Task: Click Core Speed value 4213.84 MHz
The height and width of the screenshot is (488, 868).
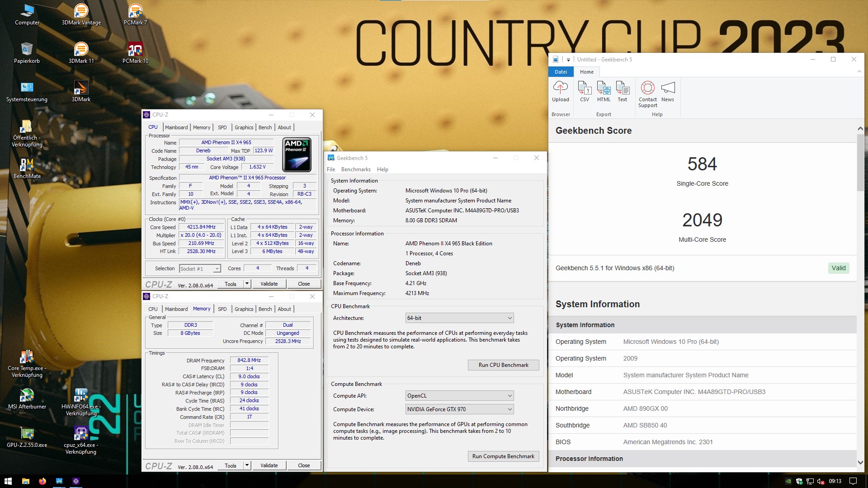Action: 202,227
